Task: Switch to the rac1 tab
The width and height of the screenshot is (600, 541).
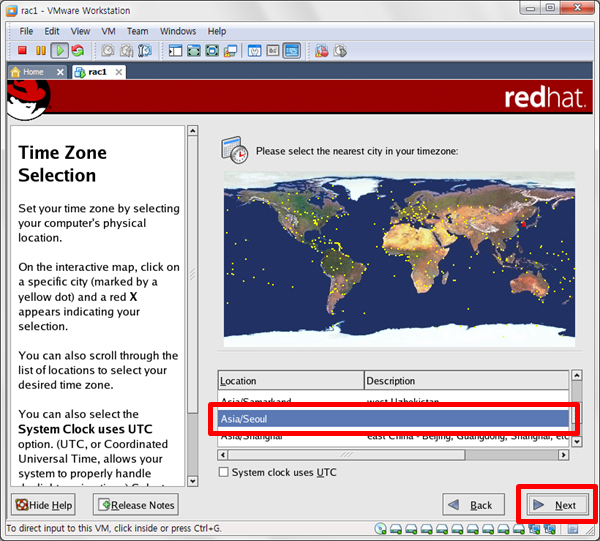Action: click(97, 72)
